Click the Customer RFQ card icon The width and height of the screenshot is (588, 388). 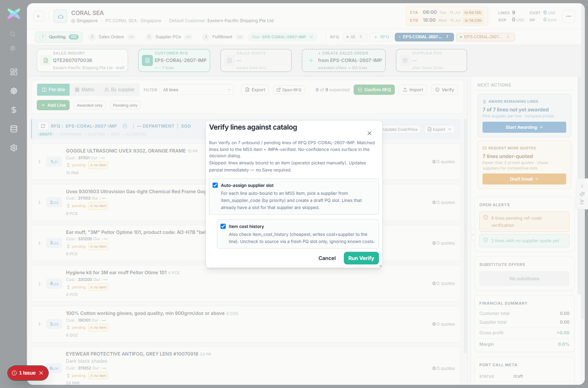click(147, 60)
